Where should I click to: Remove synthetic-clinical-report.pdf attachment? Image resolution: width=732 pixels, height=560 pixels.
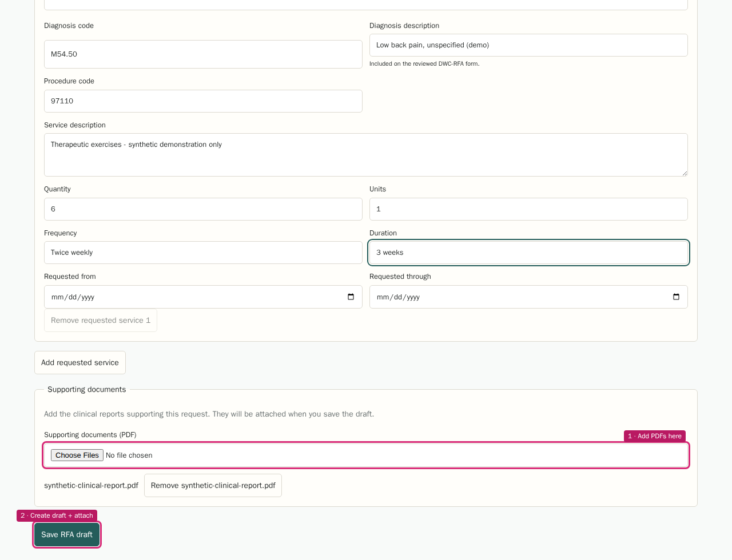[213, 486]
